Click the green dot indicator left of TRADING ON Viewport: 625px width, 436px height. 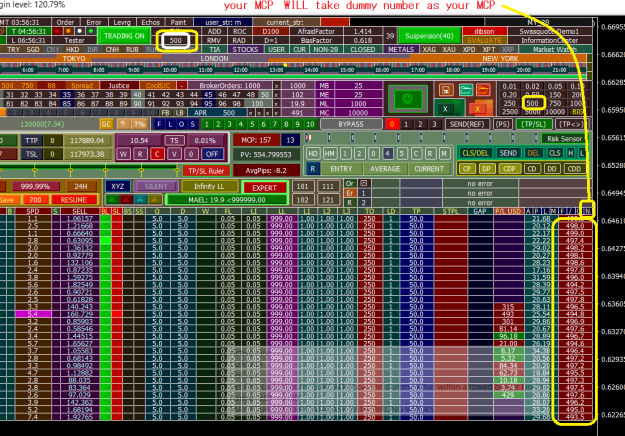coord(91,31)
